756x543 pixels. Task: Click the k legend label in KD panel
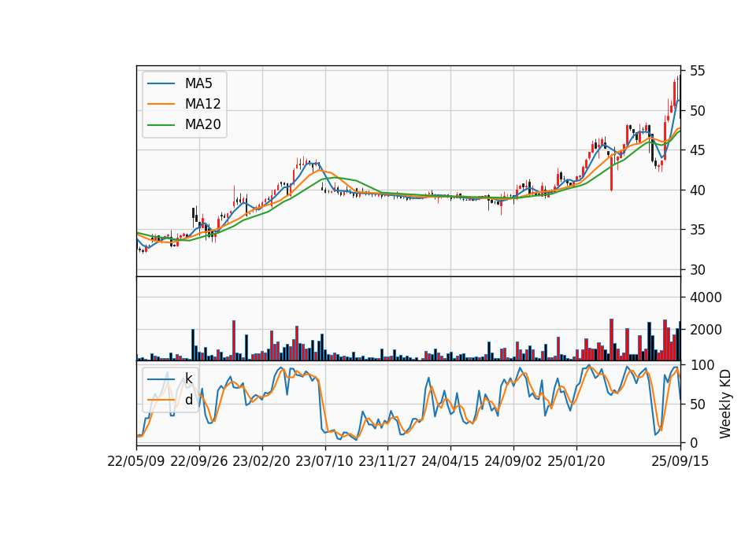point(188,379)
